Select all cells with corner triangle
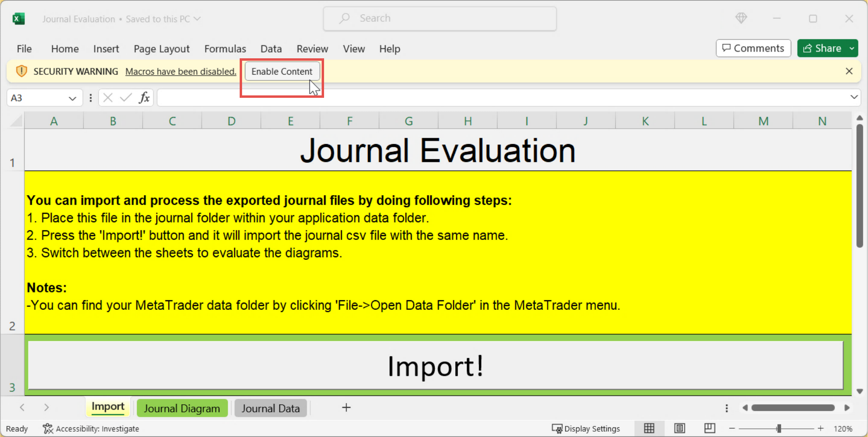868x437 pixels. coord(16,120)
